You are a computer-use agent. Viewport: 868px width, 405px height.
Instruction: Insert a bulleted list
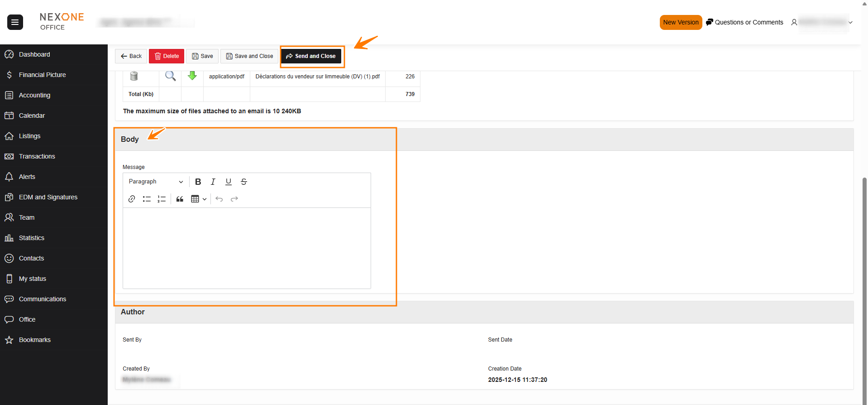[147, 199]
